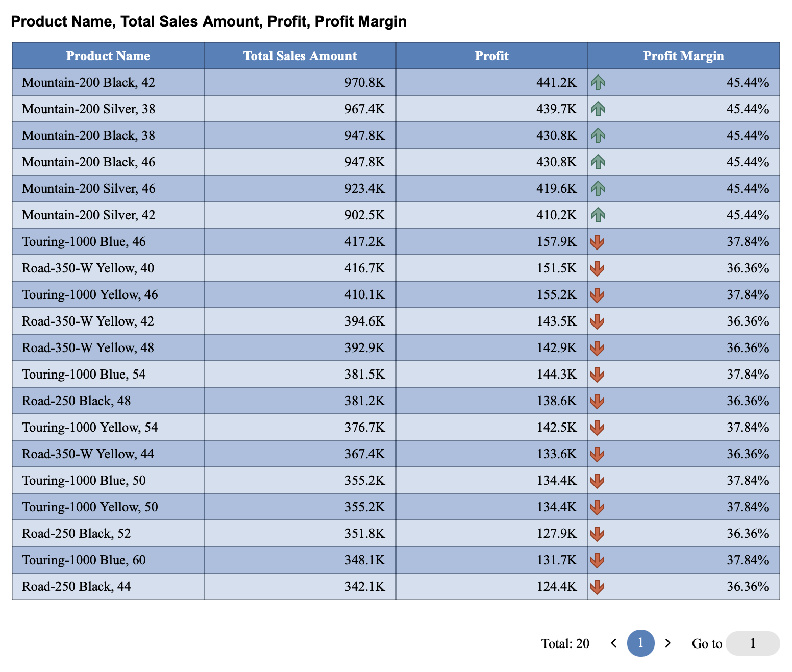Viewport: 792px width, 672px height.
Task: Click the 127.9K profit value cell
Action: pos(556,534)
